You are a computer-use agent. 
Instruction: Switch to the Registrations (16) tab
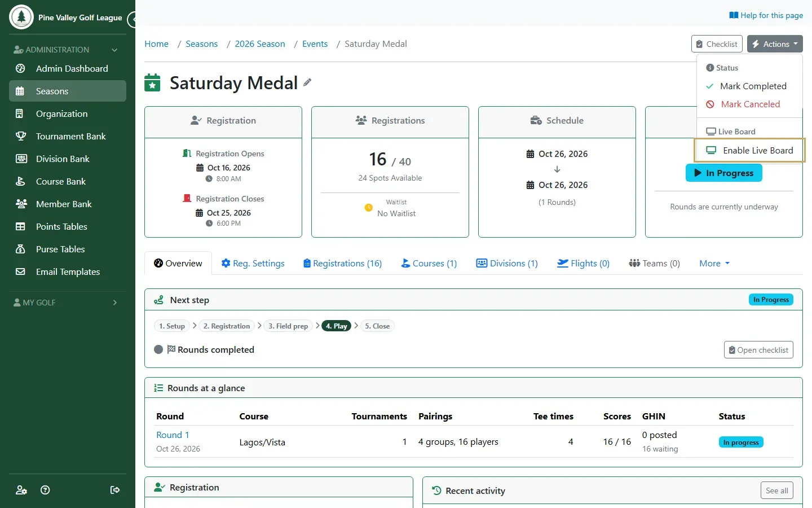[x=342, y=264]
